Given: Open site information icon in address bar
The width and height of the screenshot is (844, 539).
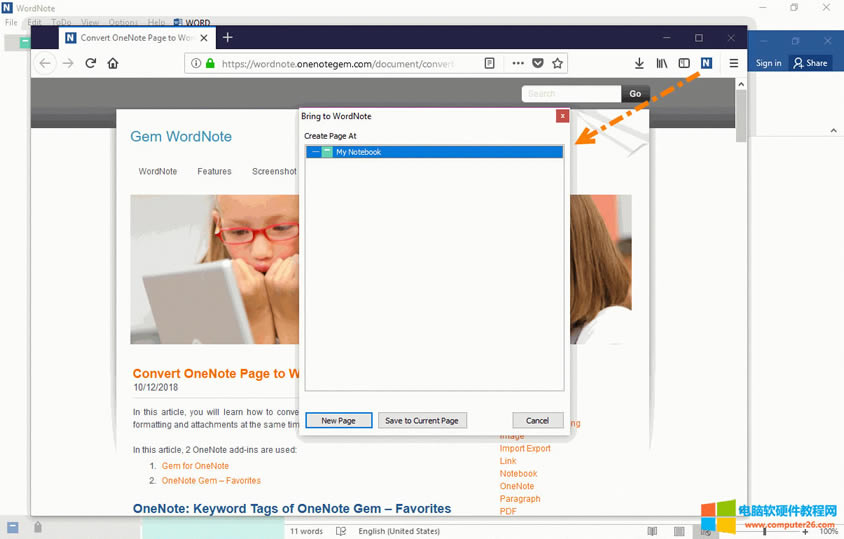Looking at the screenshot, I should [196, 64].
